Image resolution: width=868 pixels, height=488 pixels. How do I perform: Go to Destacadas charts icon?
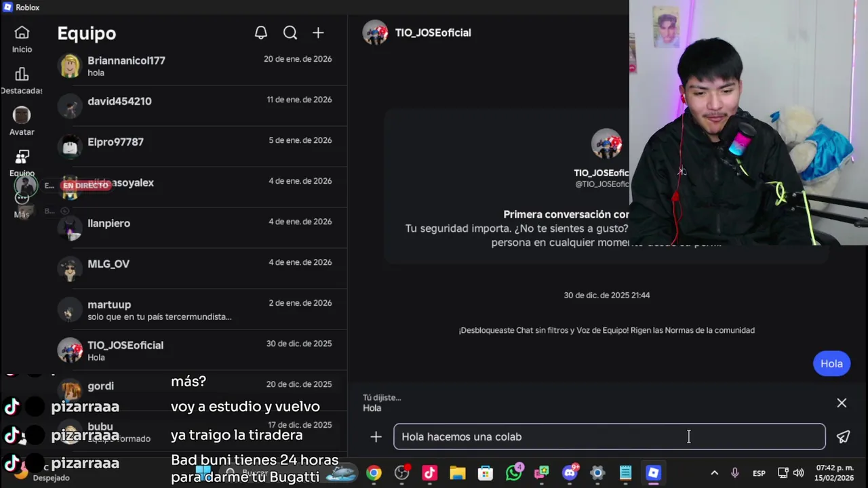click(22, 74)
